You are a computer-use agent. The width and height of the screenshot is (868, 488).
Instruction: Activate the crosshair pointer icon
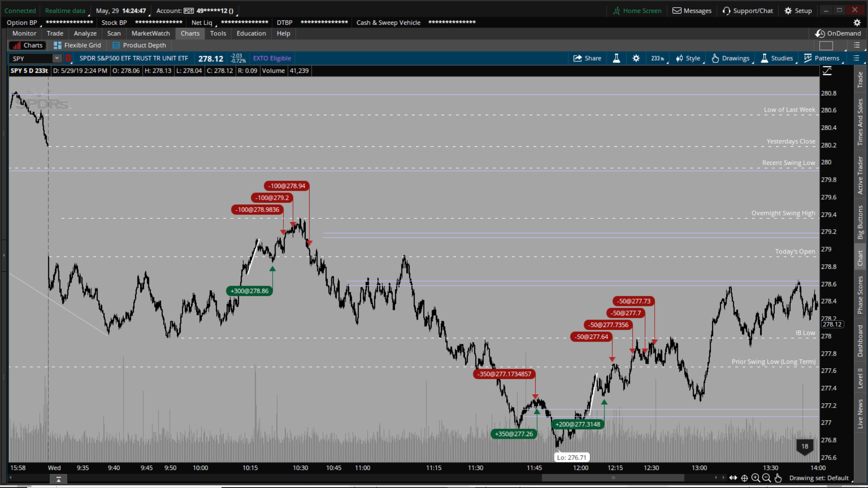pyautogui.click(x=744, y=478)
